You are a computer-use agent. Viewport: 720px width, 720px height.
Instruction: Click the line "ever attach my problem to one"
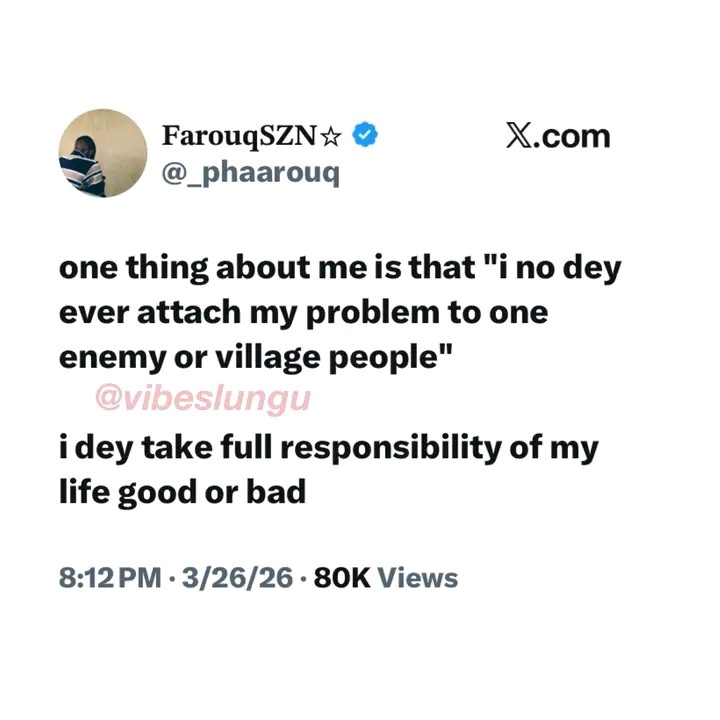coord(304,313)
